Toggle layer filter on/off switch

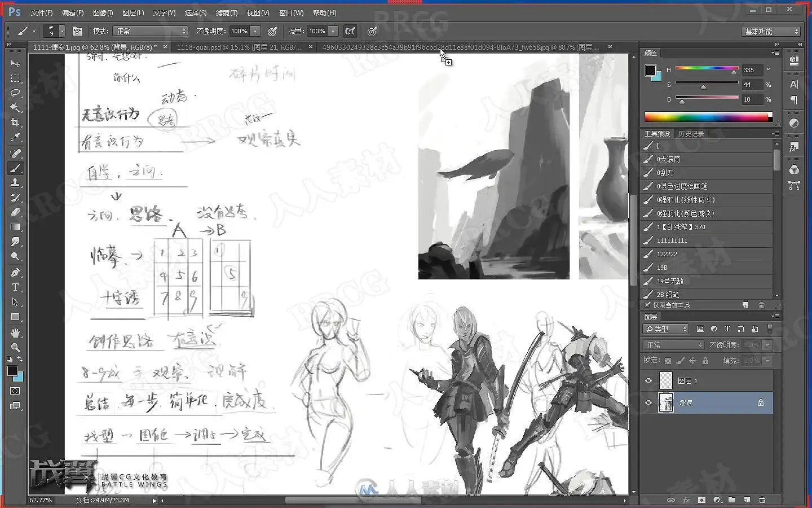[769, 329]
